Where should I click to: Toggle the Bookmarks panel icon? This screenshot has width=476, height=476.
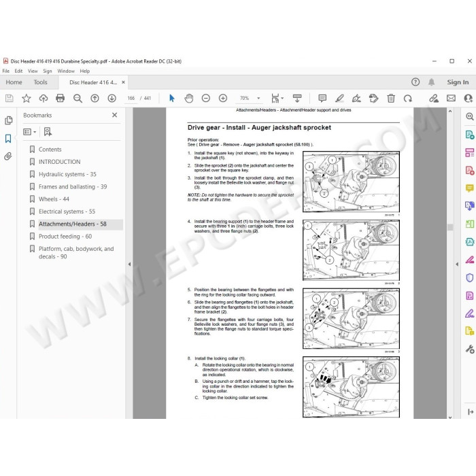[x=8, y=139]
